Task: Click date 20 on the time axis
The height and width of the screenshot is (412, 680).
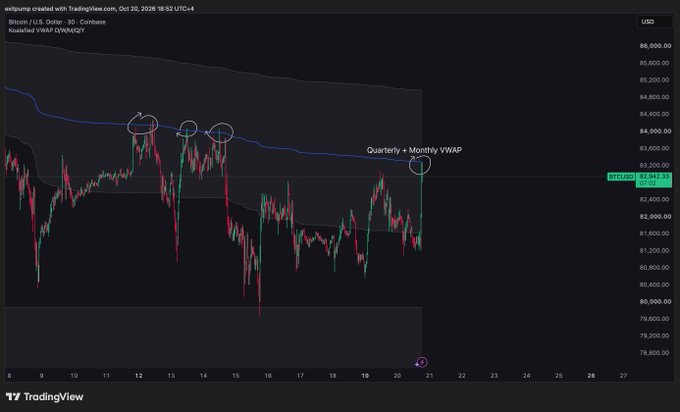Action: tap(397, 376)
